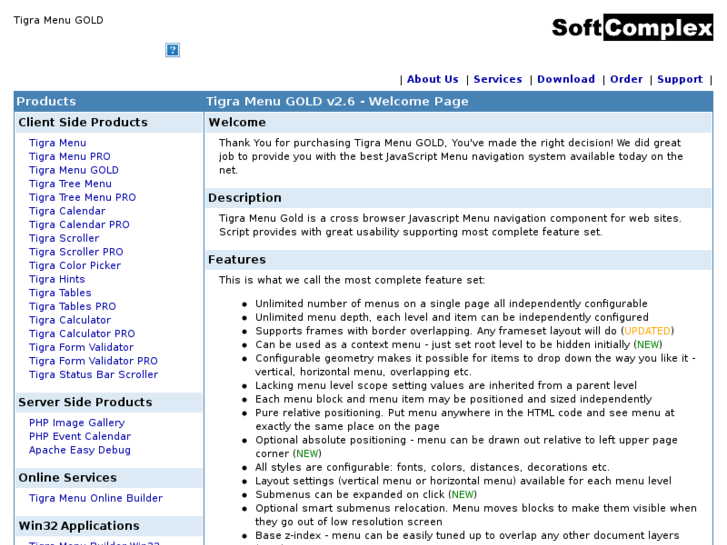Click the Client Side Products heading

coord(83,122)
